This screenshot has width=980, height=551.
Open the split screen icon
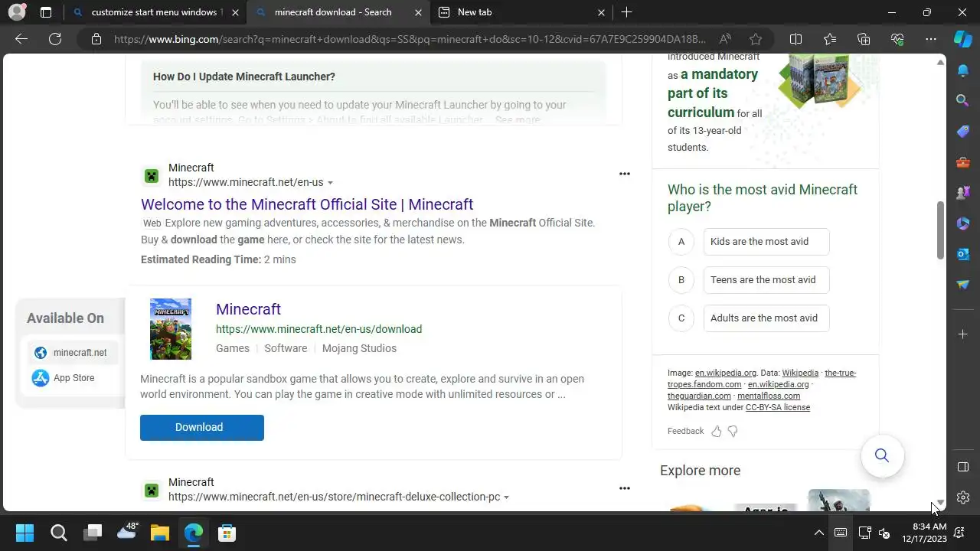pyautogui.click(x=795, y=39)
